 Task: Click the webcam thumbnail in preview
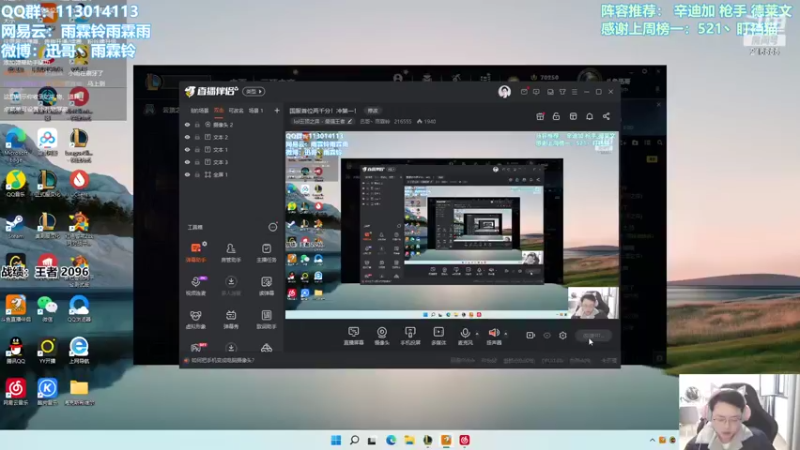(593, 303)
